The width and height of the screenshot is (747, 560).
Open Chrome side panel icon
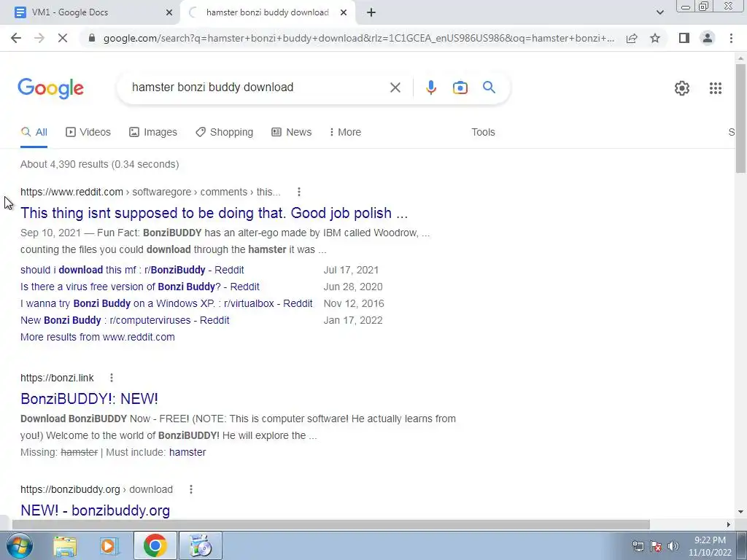pyautogui.click(x=684, y=38)
